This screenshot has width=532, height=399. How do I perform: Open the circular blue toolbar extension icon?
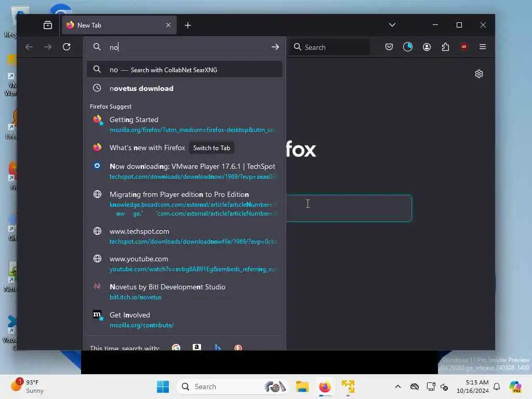[x=408, y=47]
